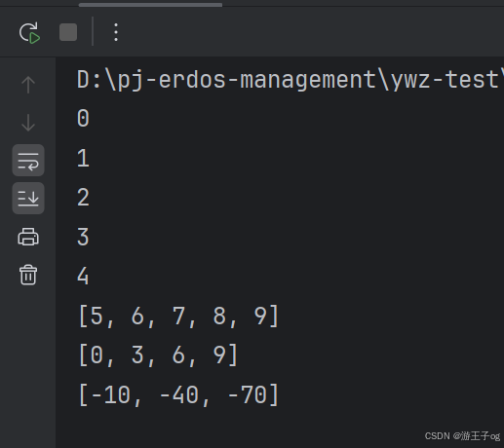Viewport: 504px width, 448px height.
Task: Click the path line D:\pj-erdos-management
Action: (291, 80)
